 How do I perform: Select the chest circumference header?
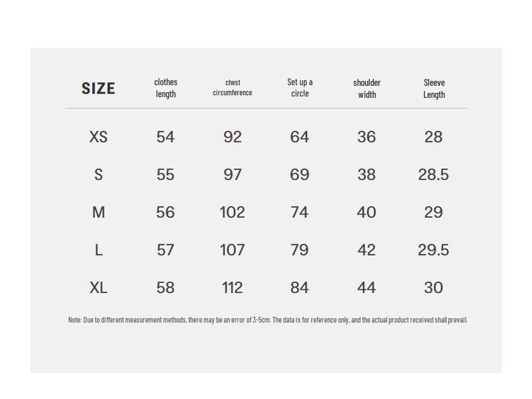pos(233,88)
